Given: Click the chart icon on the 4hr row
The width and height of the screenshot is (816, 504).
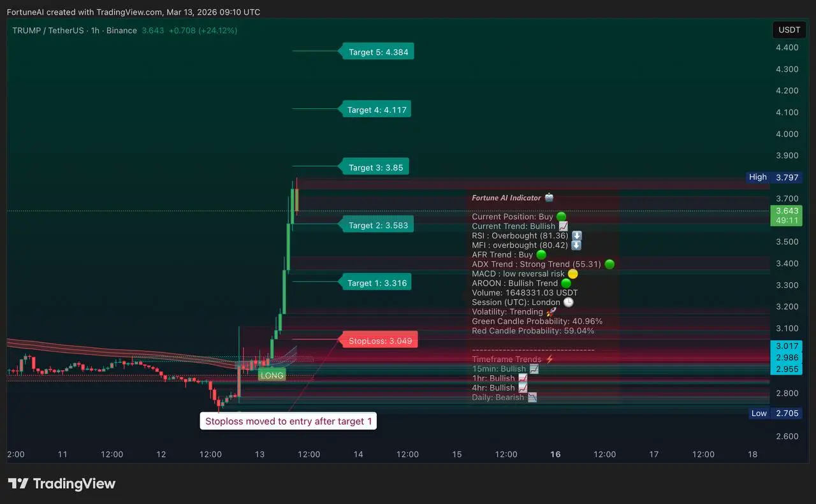Looking at the screenshot, I should coord(523,387).
